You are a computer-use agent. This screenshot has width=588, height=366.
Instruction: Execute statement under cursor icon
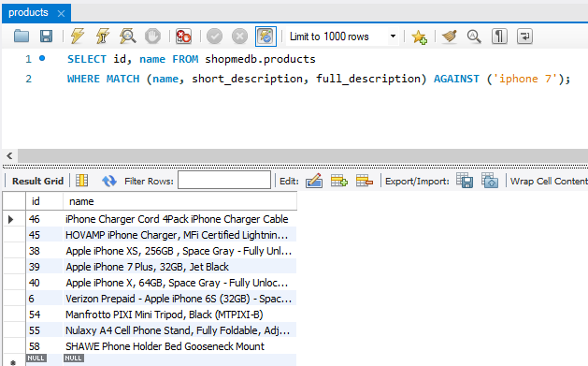coord(103,37)
